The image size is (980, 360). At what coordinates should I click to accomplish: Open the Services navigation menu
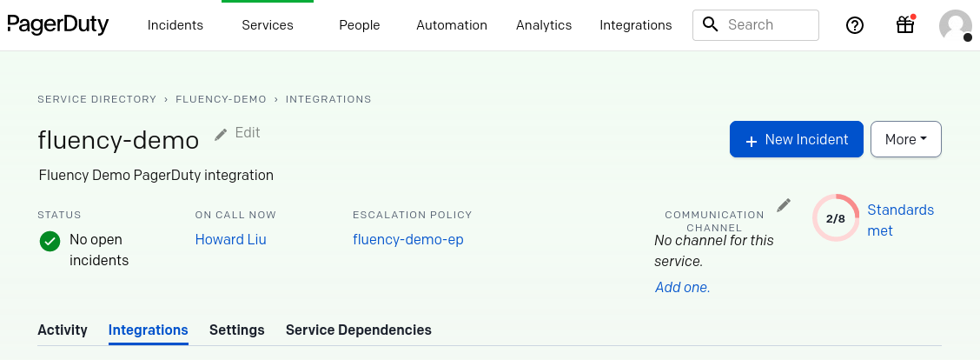coord(268,25)
